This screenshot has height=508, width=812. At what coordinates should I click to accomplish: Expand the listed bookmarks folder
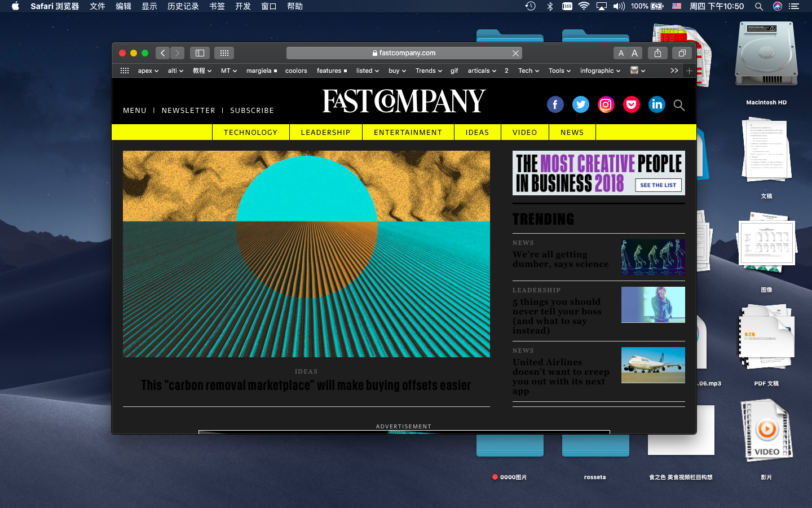click(x=367, y=71)
